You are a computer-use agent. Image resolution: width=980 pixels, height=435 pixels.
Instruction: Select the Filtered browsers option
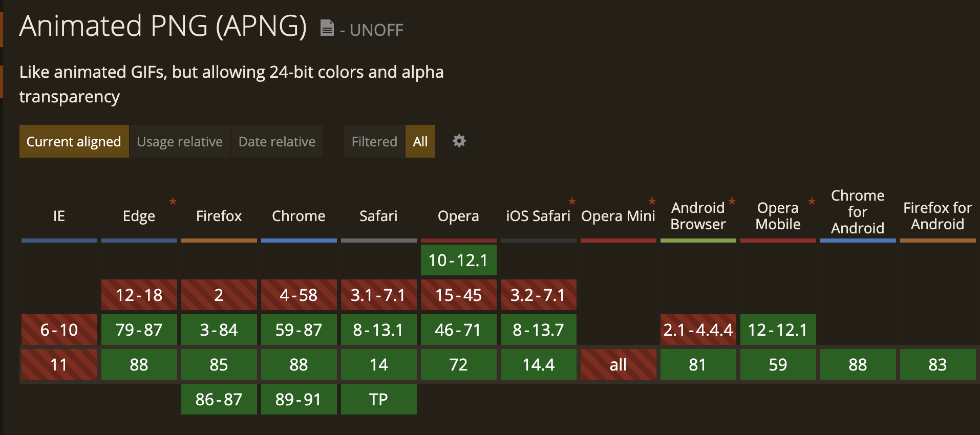pos(374,141)
